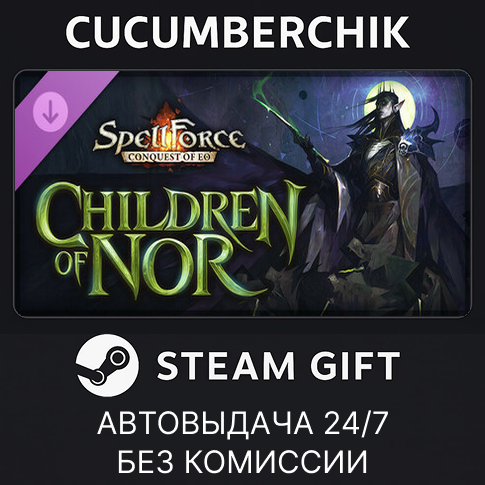Click the word CHILDREN in green
This screenshot has height=485, width=485.
[x=170, y=208]
